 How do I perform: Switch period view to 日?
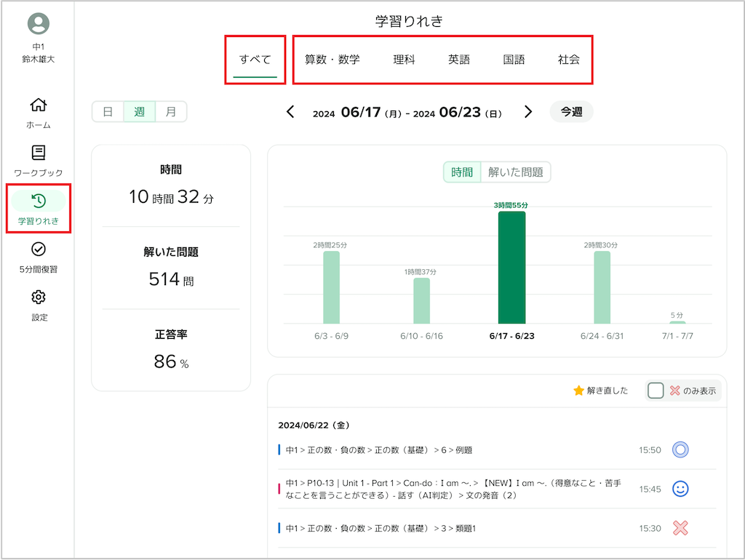108,111
